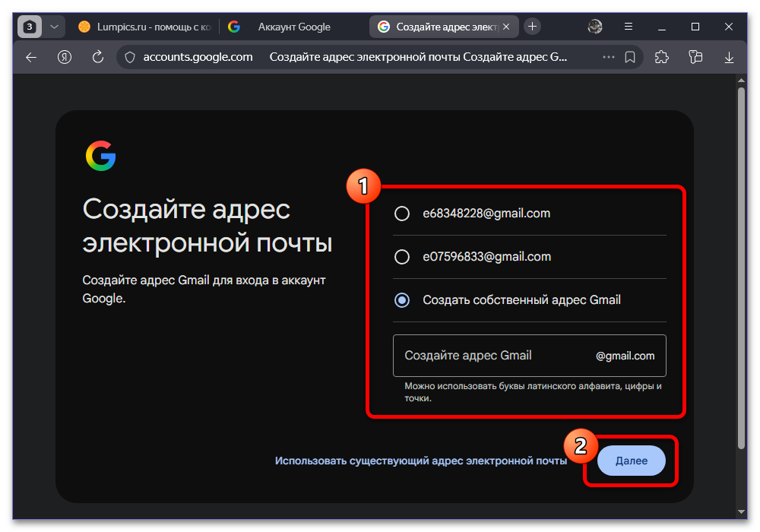Open the tab counter showing 3 tabs
760x532 pixels.
point(30,27)
